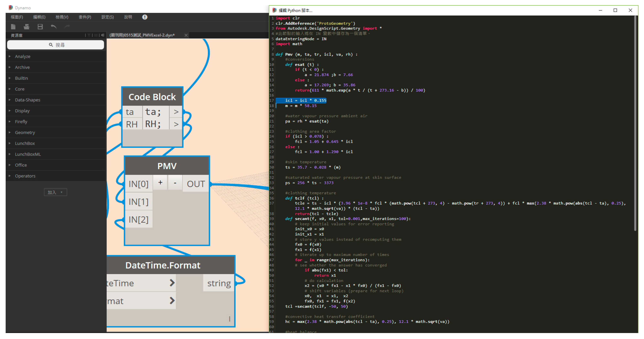Expand the Geometry library category
The image size is (644, 339).
pos(56,132)
